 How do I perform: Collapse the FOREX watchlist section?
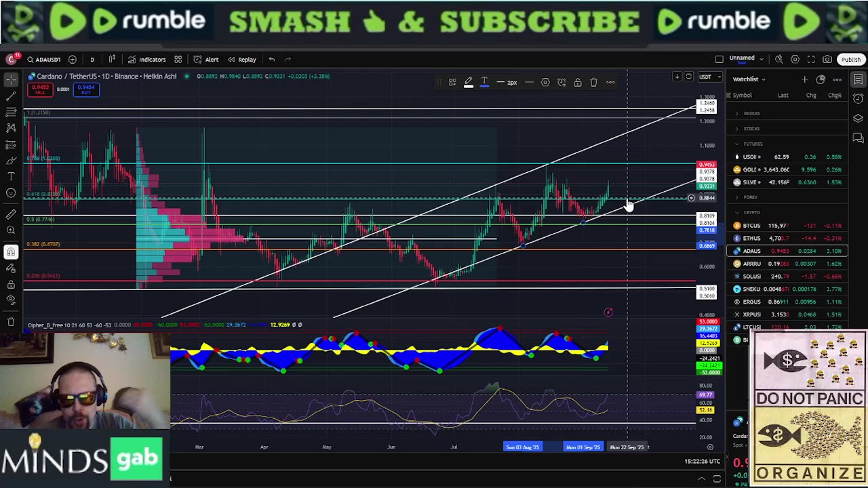tap(736, 197)
